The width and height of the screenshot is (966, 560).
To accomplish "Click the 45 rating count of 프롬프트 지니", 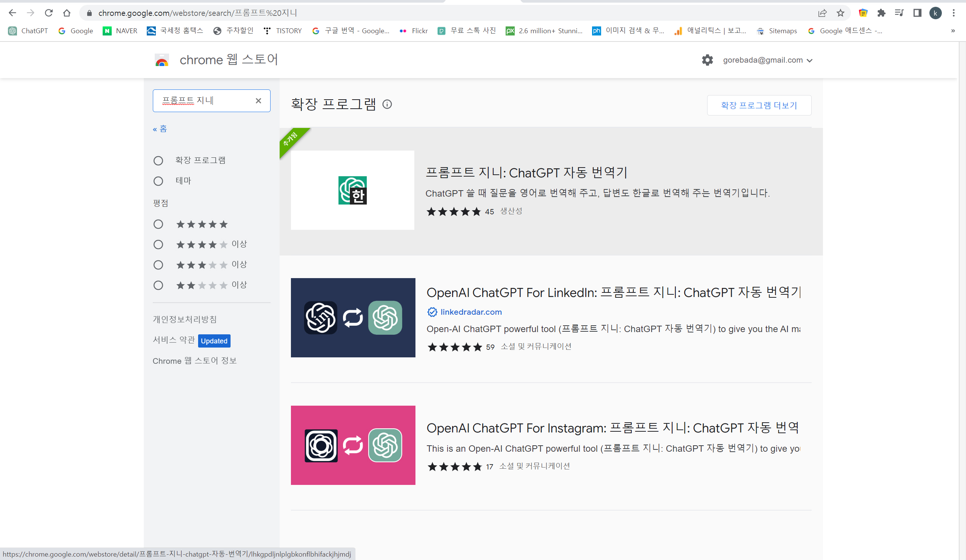I will 489,212.
